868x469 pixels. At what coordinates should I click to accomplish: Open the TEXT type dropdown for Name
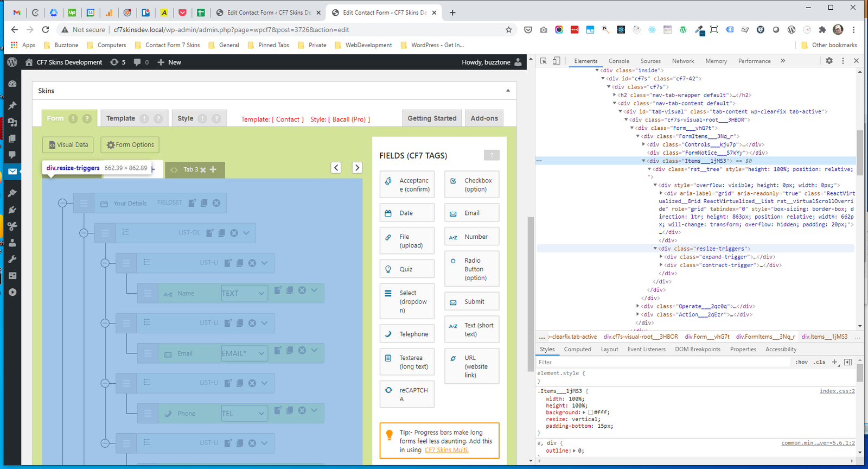tap(244, 293)
